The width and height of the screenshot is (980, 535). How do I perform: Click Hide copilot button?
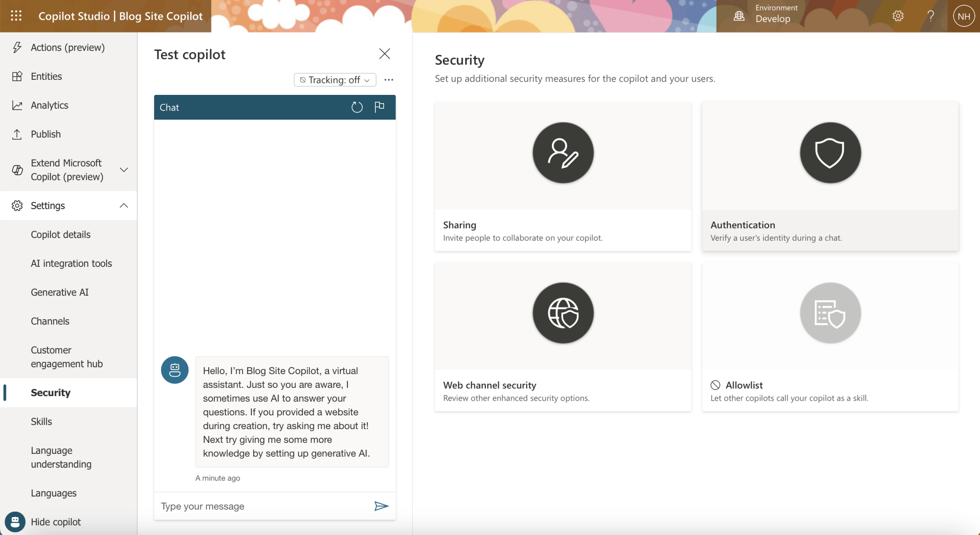56,522
